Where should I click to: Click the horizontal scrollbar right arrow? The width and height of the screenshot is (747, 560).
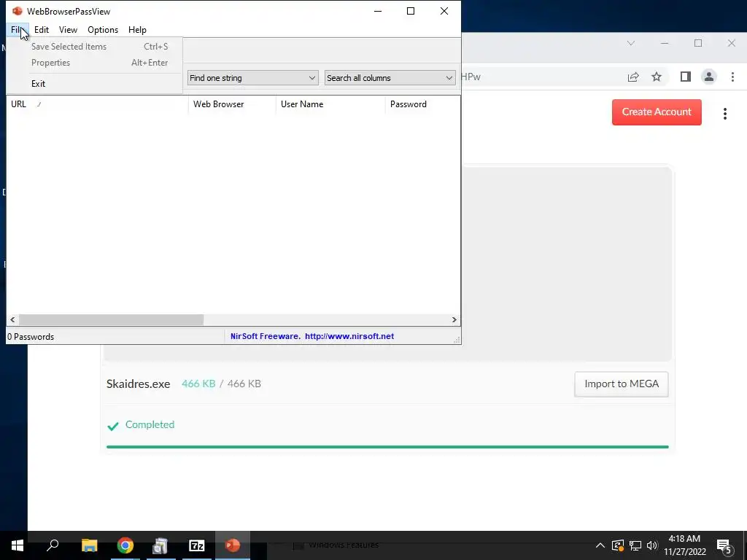click(454, 319)
